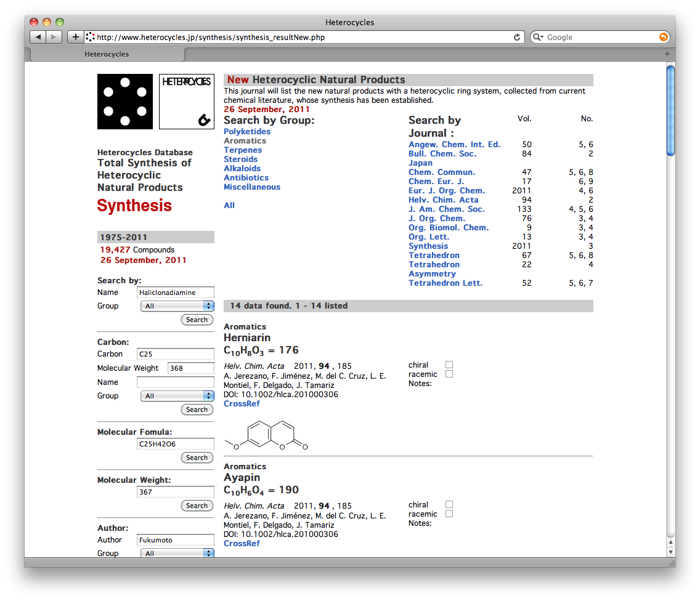Open CrossRef link for Ayapin
The width and height of the screenshot is (700, 601).
pos(242,543)
